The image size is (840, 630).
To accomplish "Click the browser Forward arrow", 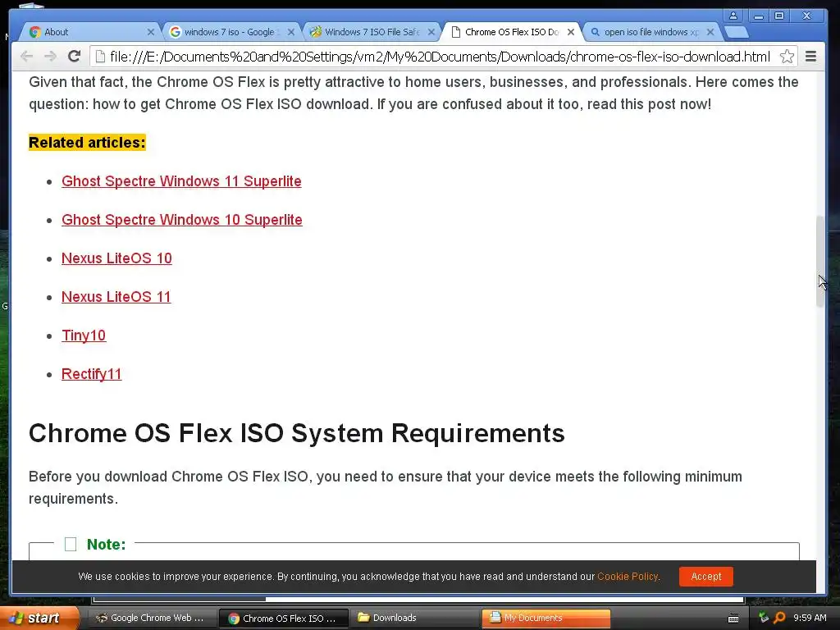I will [x=50, y=57].
